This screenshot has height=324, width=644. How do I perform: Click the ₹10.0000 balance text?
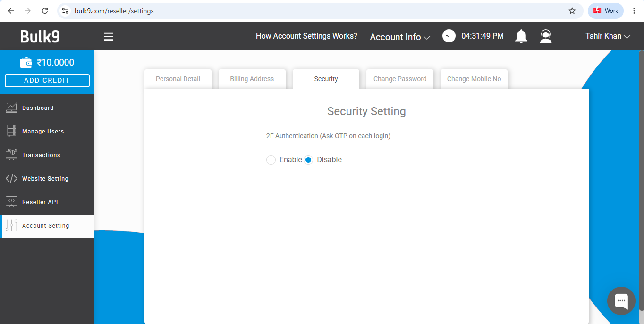tap(55, 62)
